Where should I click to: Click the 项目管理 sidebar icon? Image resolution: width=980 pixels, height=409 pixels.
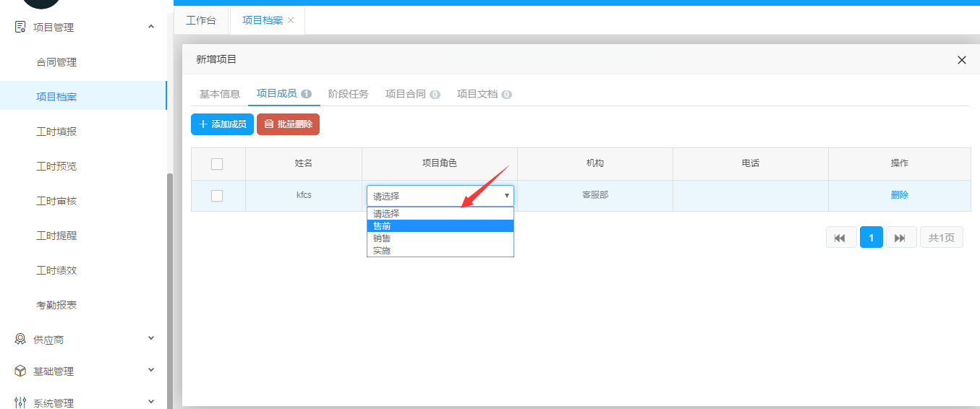pyautogui.click(x=20, y=27)
